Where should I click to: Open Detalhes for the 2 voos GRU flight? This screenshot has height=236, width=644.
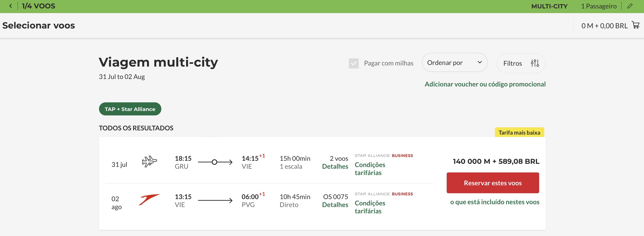[x=335, y=166]
